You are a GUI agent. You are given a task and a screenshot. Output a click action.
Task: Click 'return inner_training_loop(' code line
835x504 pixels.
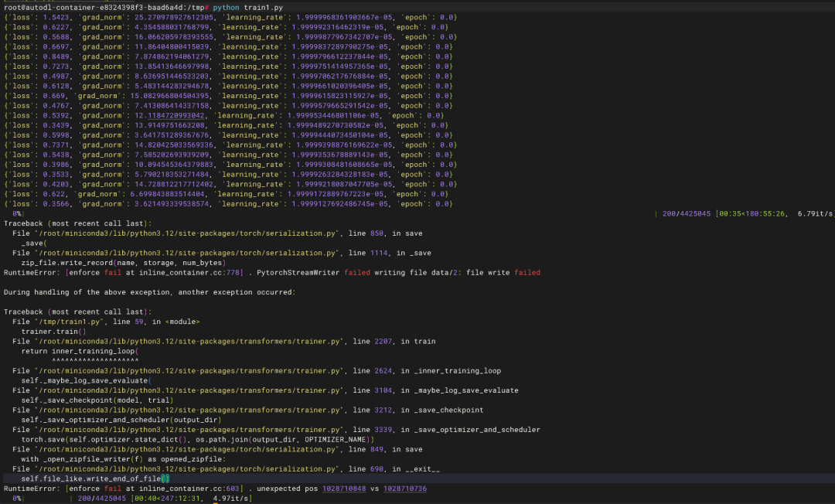80,351
